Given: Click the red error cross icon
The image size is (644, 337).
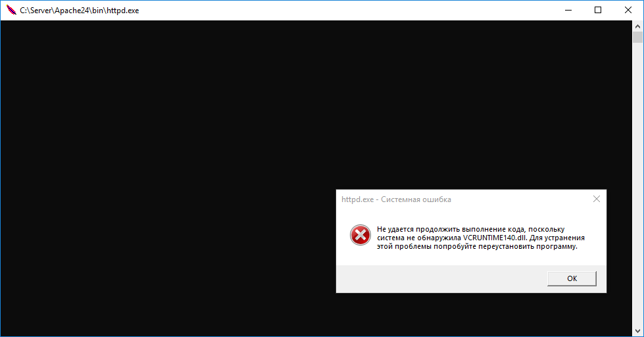Looking at the screenshot, I should click(x=360, y=235).
